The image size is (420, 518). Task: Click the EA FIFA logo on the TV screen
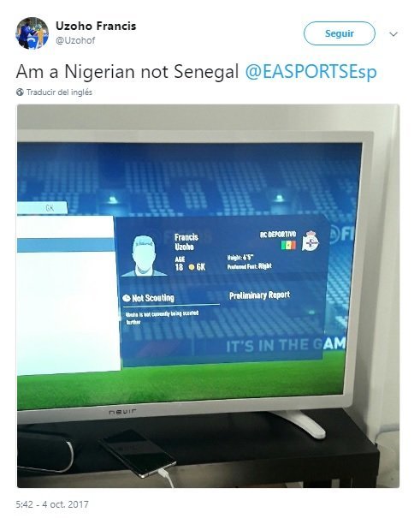338,235
